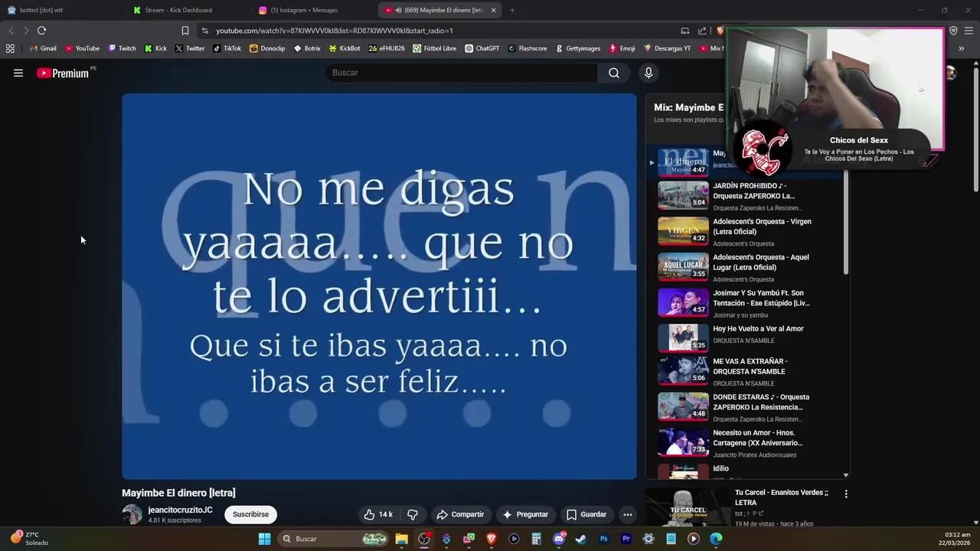Show hidden bookmarks with chevron arrows

961,48
